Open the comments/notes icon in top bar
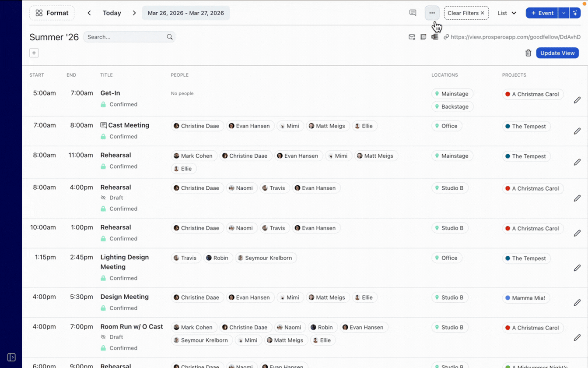 point(413,13)
